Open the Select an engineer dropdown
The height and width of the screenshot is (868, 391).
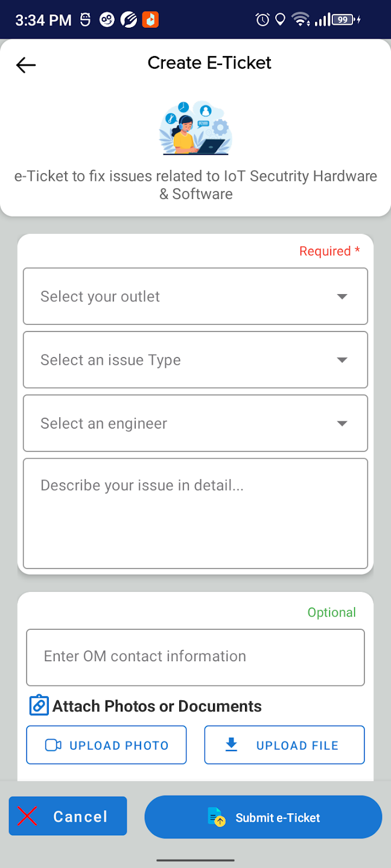coord(195,423)
